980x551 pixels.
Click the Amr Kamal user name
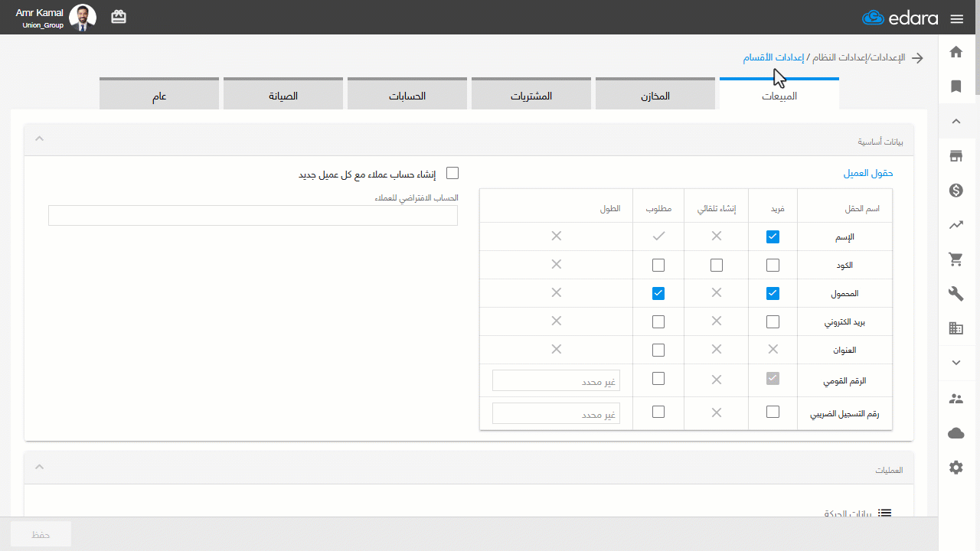[x=39, y=13]
